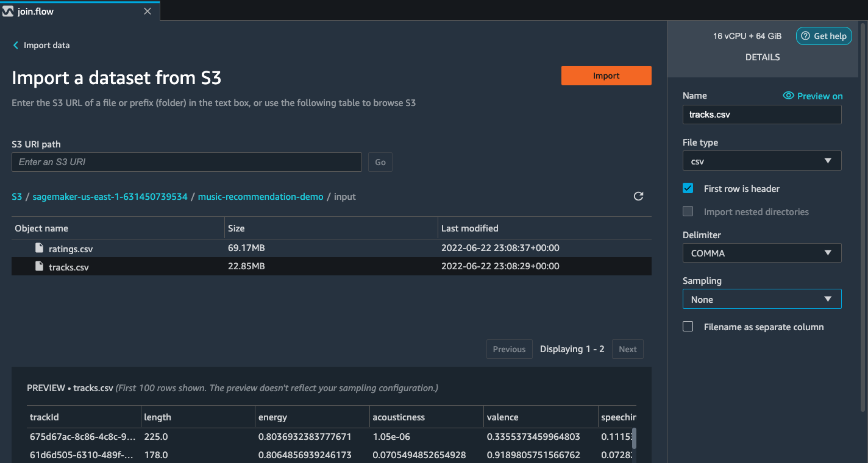Expand the Sampling None dropdown
The image size is (868, 463).
pyautogui.click(x=762, y=299)
